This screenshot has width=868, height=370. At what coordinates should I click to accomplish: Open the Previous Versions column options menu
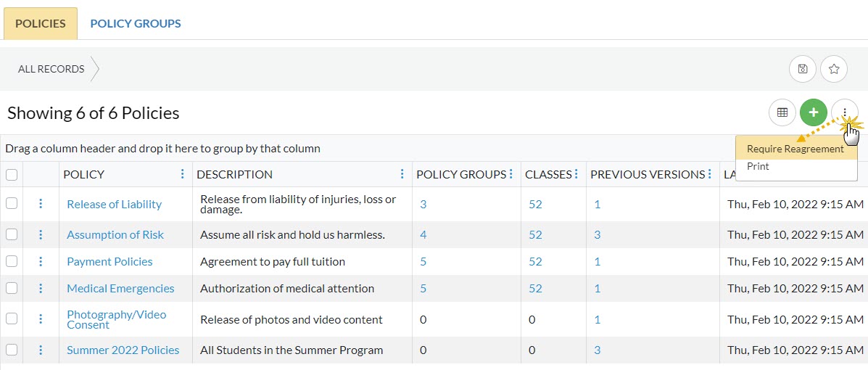click(x=710, y=174)
